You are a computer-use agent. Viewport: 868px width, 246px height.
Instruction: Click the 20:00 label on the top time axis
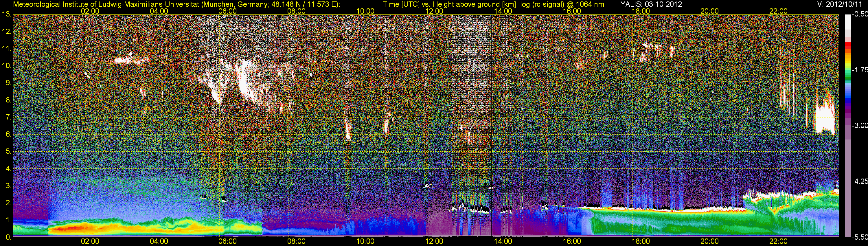pos(710,11)
